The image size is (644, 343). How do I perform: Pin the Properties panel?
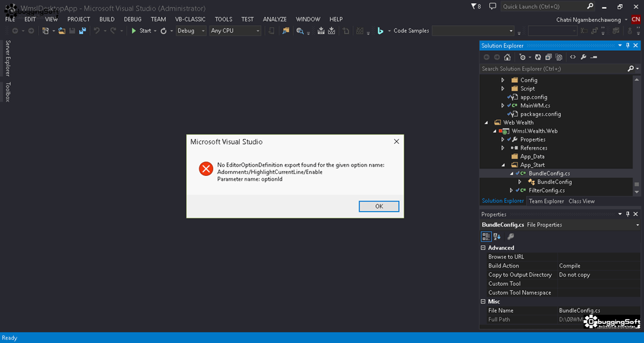pos(628,214)
